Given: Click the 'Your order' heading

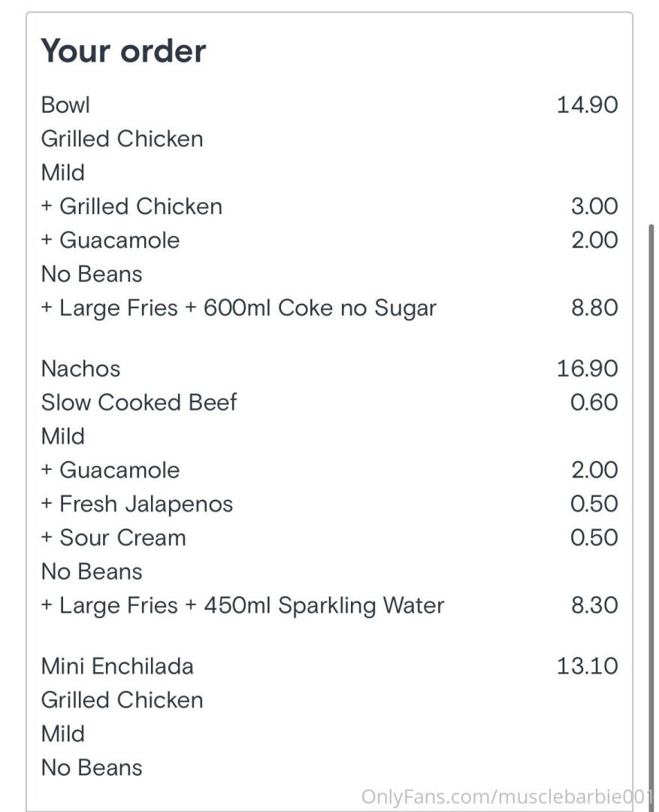Looking at the screenshot, I should [123, 51].
